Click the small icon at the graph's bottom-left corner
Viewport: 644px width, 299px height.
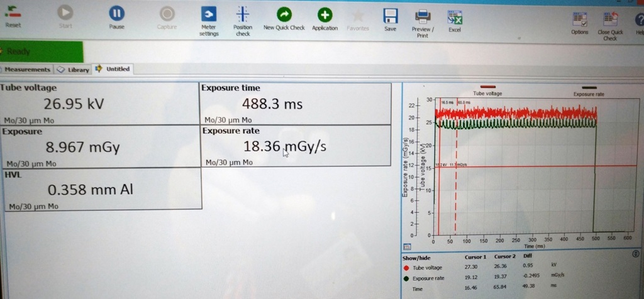pyautogui.click(x=407, y=247)
